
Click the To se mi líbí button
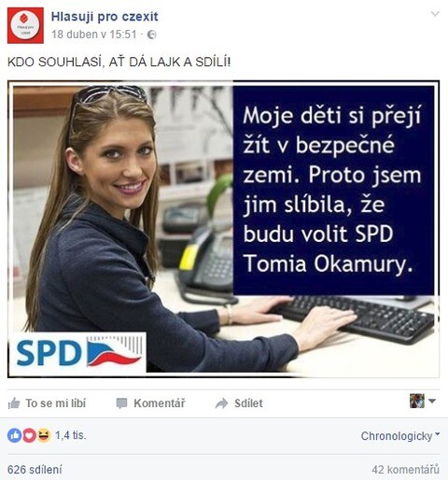(47, 403)
